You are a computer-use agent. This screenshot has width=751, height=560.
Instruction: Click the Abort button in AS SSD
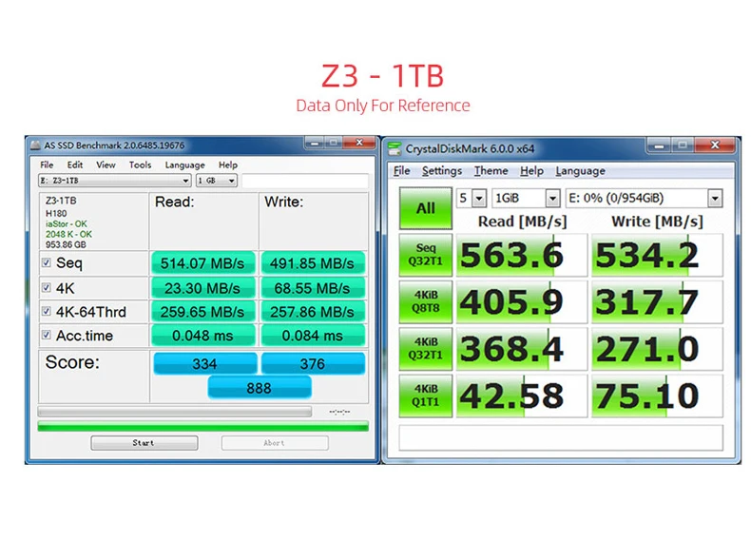275,443
